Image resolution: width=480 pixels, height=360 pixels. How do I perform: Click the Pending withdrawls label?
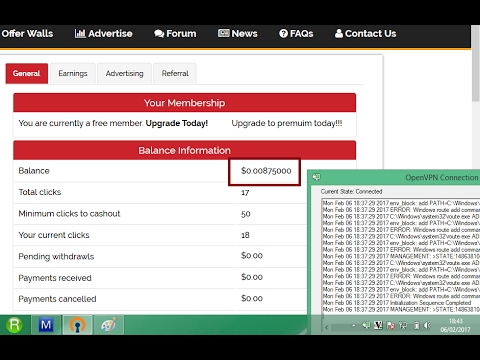pyautogui.click(x=56, y=256)
